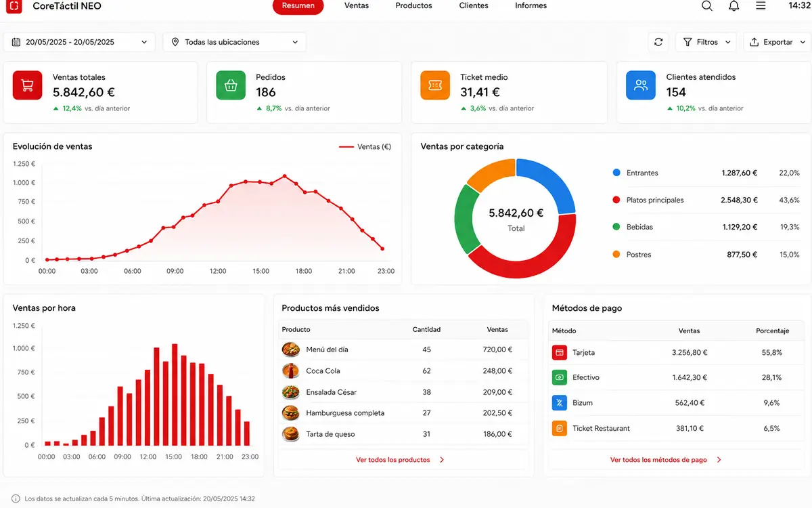This screenshot has width=812, height=508.
Task: Click the red Platos principales color dot
Action: [x=616, y=200]
